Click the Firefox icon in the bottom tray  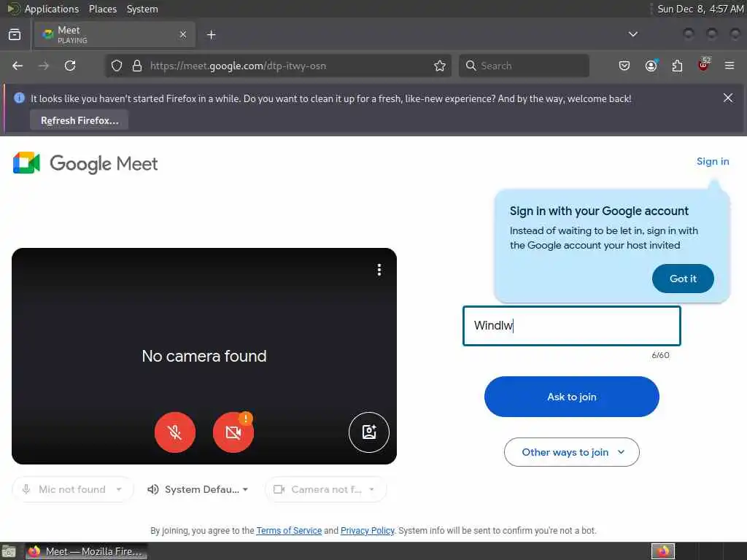662,551
